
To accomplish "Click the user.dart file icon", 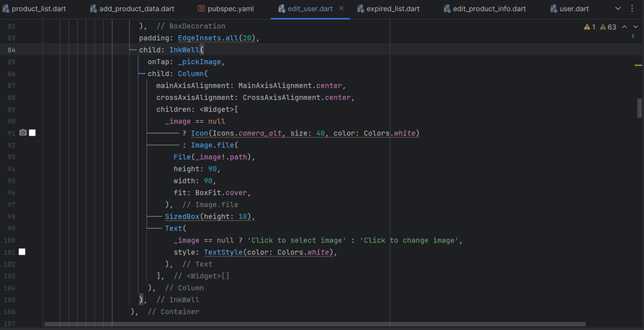I will point(554,9).
